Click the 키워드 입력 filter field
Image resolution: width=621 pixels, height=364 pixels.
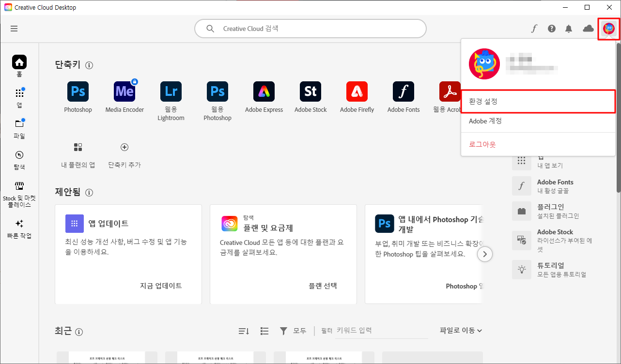(x=382, y=331)
